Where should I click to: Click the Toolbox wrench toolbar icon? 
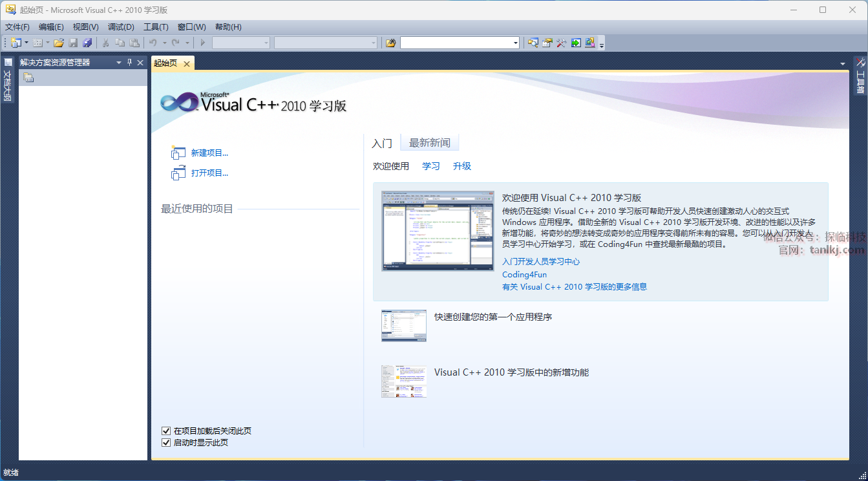(x=562, y=43)
